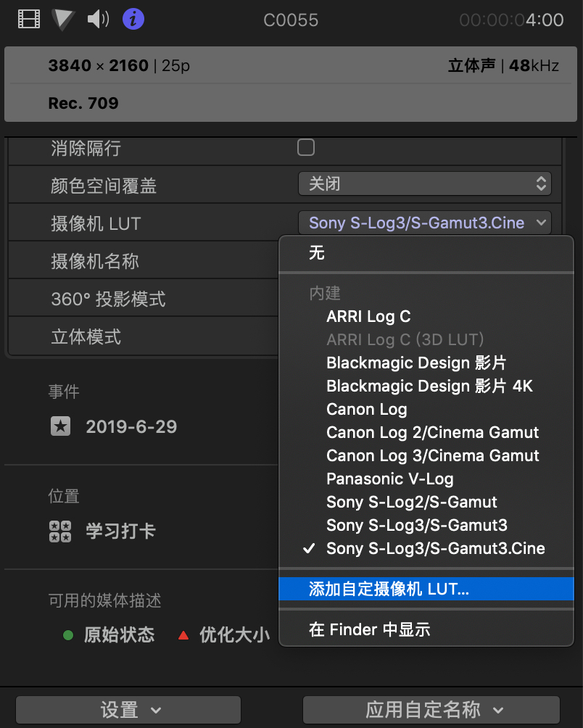
Task: Expand the 应用自定名称 dropdown button
Action: (x=431, y=709)
